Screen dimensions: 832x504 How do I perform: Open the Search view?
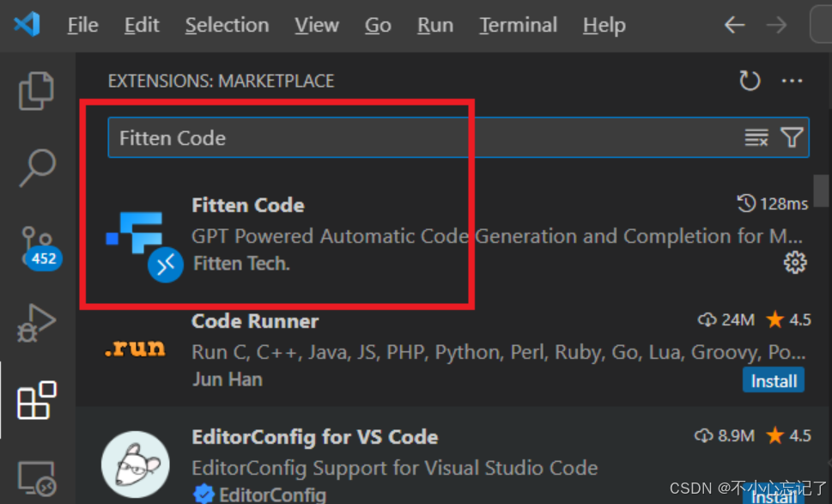36,168
